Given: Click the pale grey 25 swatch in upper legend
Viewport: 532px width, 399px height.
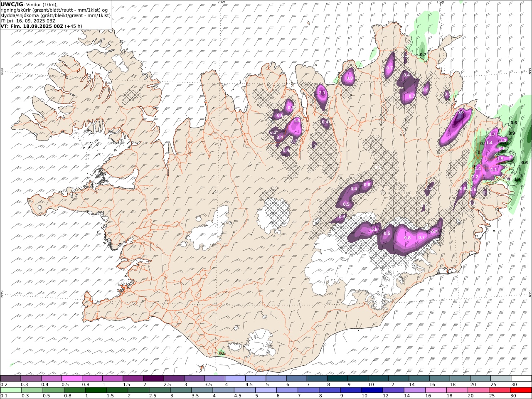Looking at the screenshot, I should coord(500,378).
